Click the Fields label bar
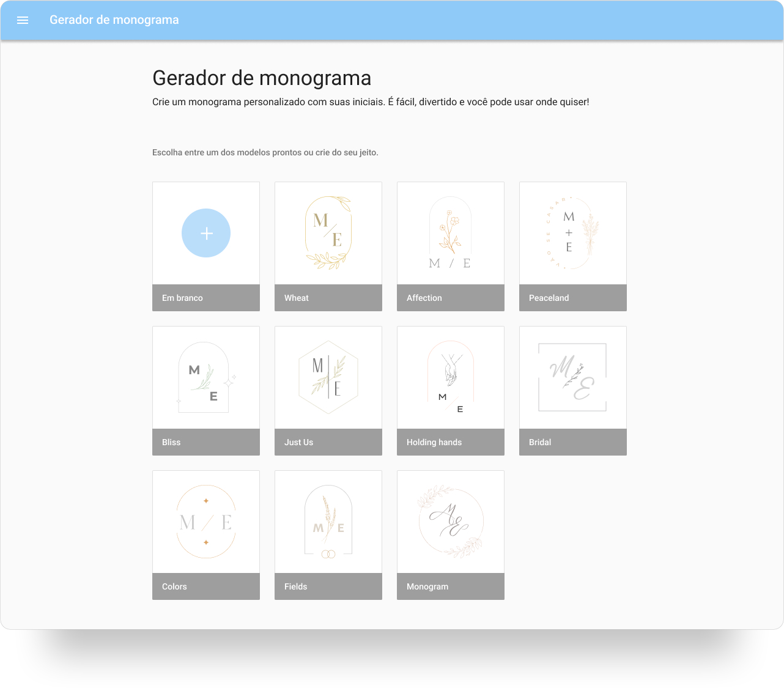 tap(328, 586)
